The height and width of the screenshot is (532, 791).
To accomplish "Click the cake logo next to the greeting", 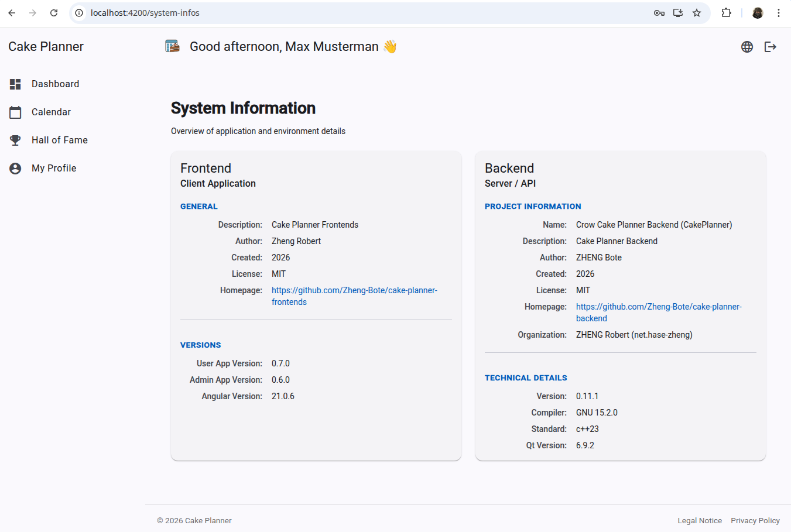I will pyautogui.click(x=172, y=45).
